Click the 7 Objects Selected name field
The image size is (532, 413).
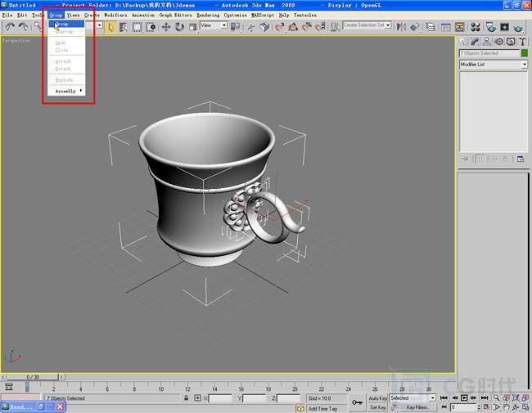[x=489, y=53]
